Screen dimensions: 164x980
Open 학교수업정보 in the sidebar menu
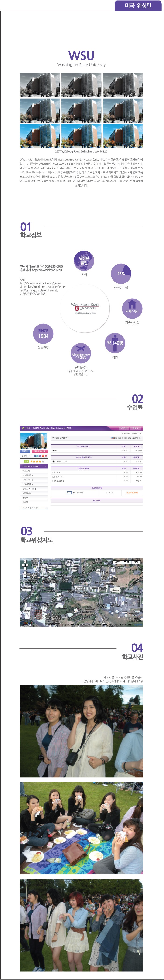pyautogui.click(x=34, y=484)
